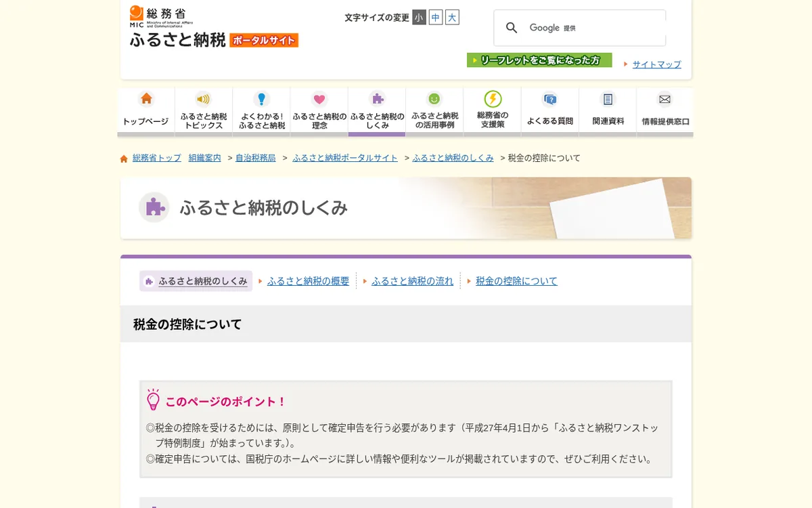Click the Google search magnifier icon
812x508 pixels.
click(512, 28)
